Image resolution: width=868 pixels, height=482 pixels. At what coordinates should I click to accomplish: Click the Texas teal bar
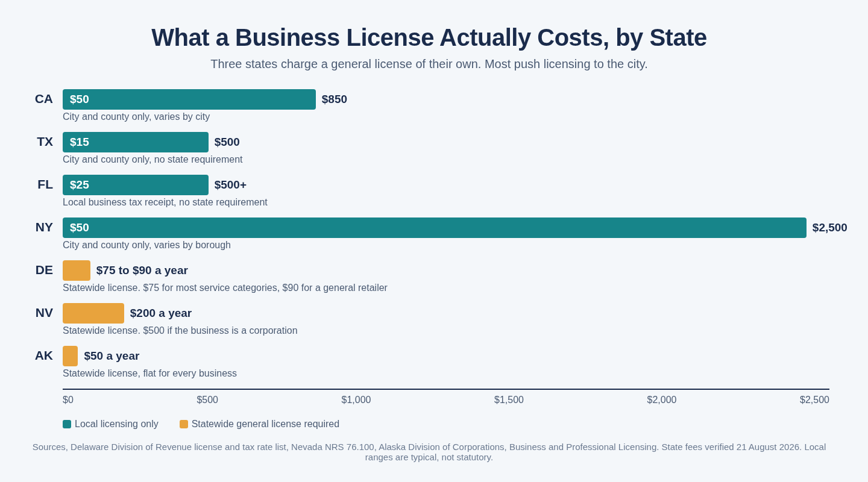[136, 142]
